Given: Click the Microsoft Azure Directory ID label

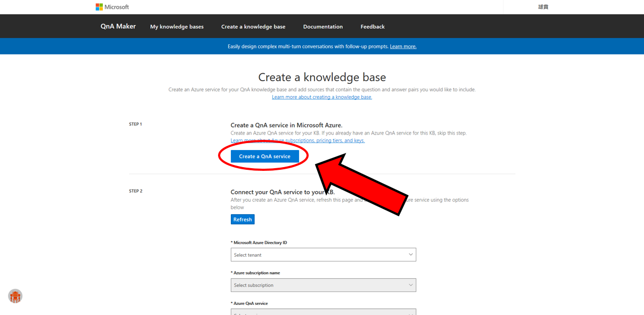Looking at the screenshot, I should point(259,243).
